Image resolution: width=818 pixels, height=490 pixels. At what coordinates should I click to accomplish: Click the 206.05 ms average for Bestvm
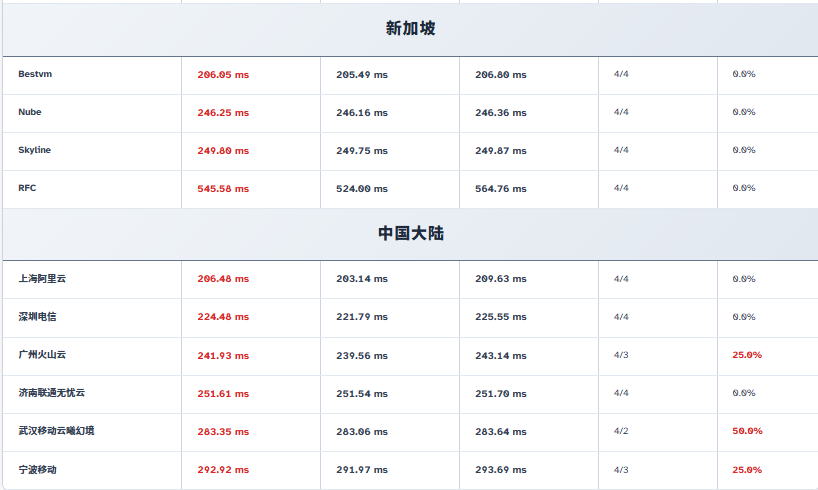[x=223, y=74]
